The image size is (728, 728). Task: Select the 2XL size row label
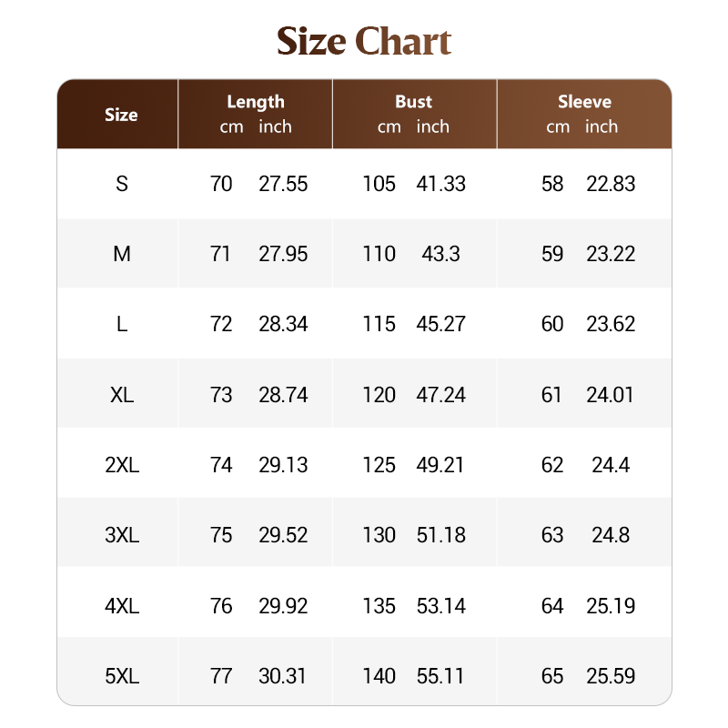point(122,465)
